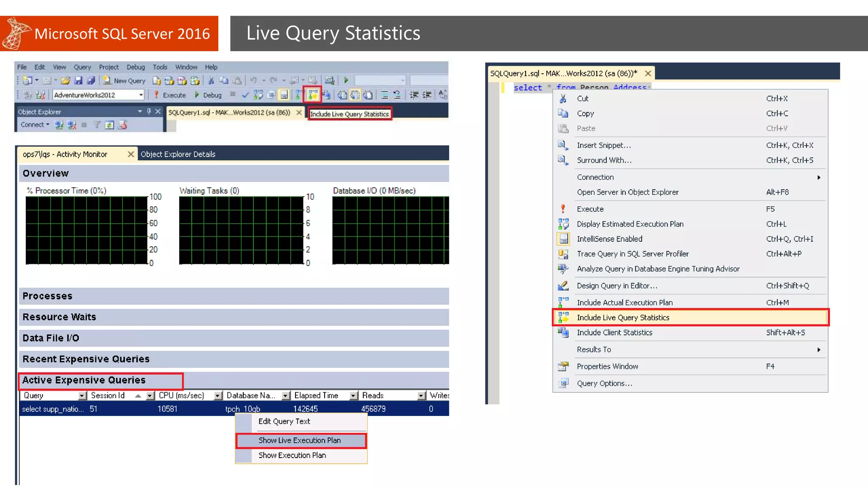This screenshot has height=488, width=868.
Task: Click the Connect Object Explorer icon beside Connect
Action: point(59,125)
